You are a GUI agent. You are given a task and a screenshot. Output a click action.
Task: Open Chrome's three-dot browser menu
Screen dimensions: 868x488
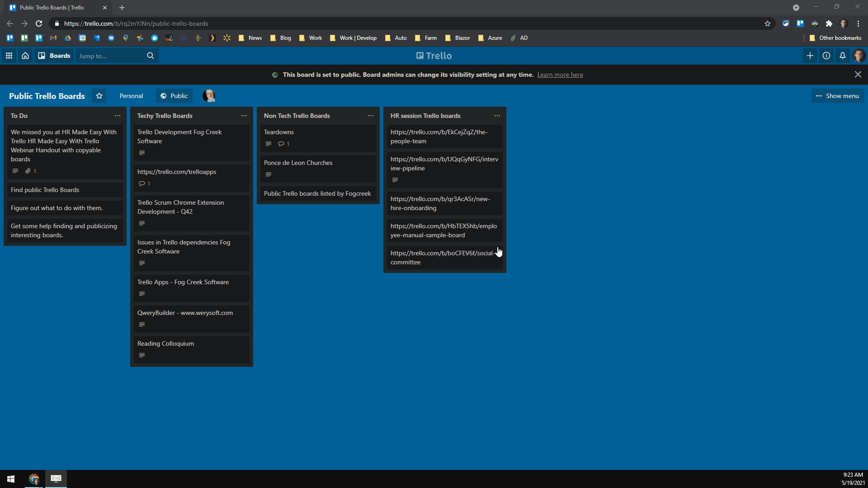(858, 23)
